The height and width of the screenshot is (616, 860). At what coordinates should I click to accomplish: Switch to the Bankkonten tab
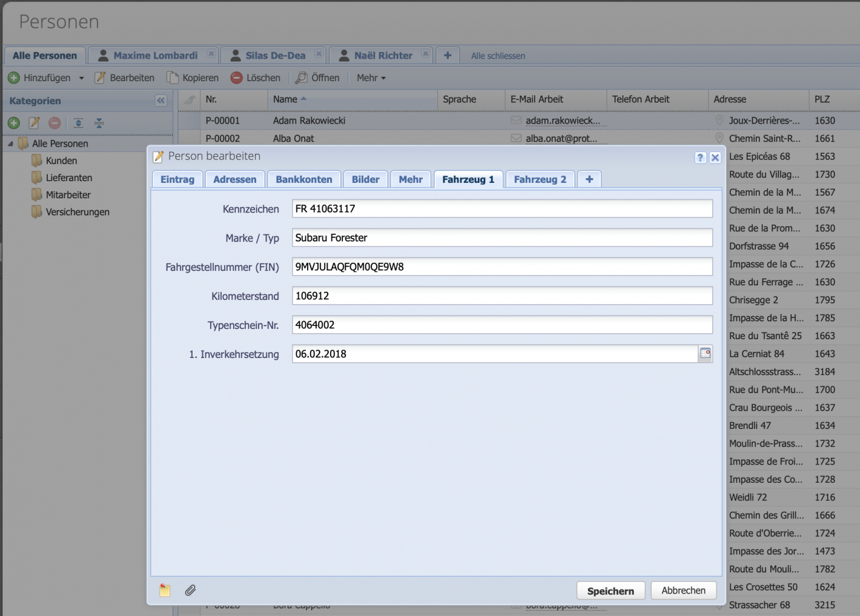304,179
